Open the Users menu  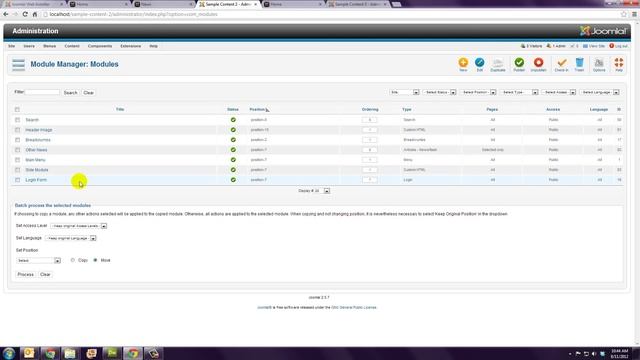click(x=29, y=46)
